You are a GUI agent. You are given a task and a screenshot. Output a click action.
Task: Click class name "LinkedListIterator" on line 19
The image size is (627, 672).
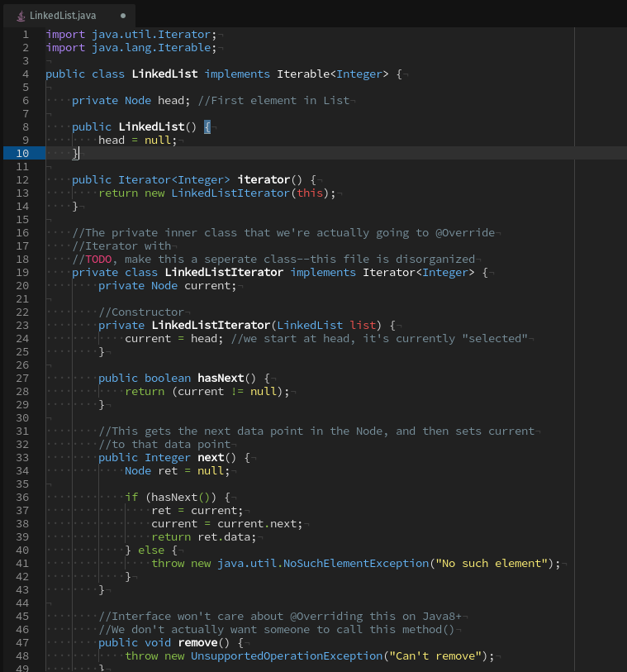click(224, 273)
